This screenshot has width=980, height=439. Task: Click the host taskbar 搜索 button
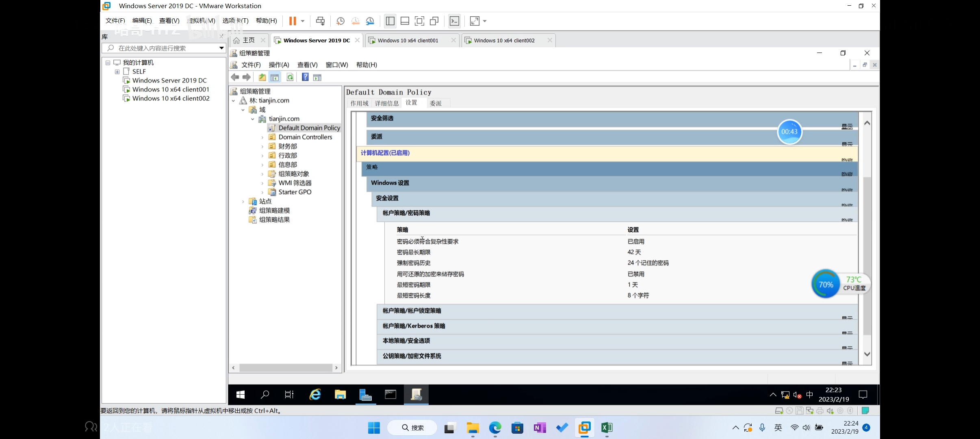click(x=412, y=428)
